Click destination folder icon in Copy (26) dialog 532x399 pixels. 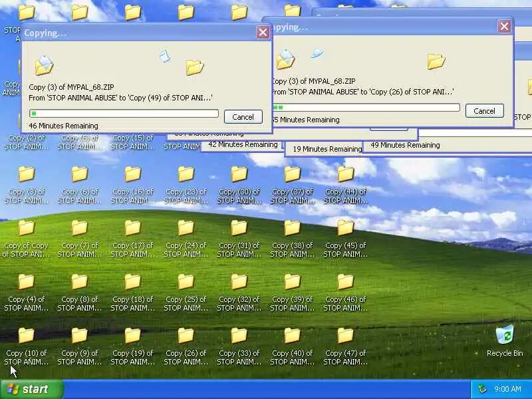click(436, 61)
